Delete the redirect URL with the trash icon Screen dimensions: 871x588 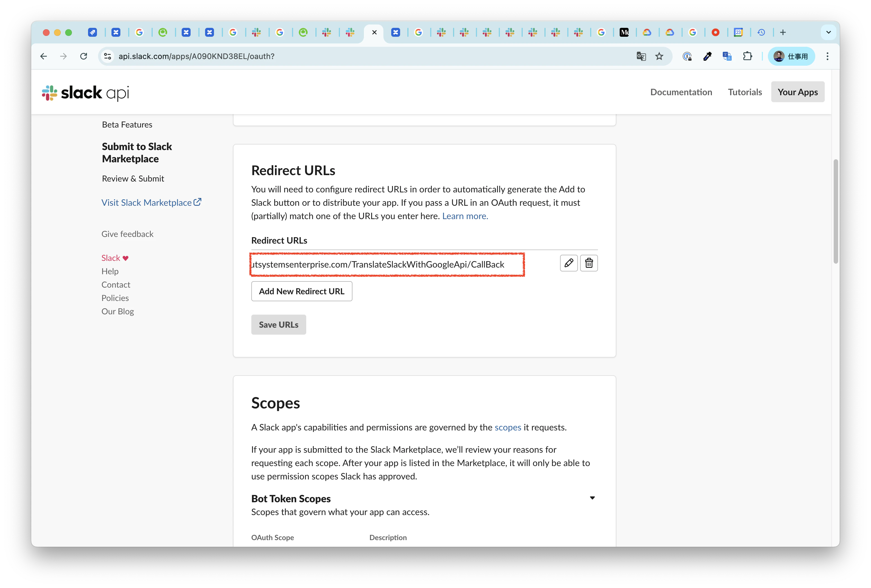(x=588, y=263)
